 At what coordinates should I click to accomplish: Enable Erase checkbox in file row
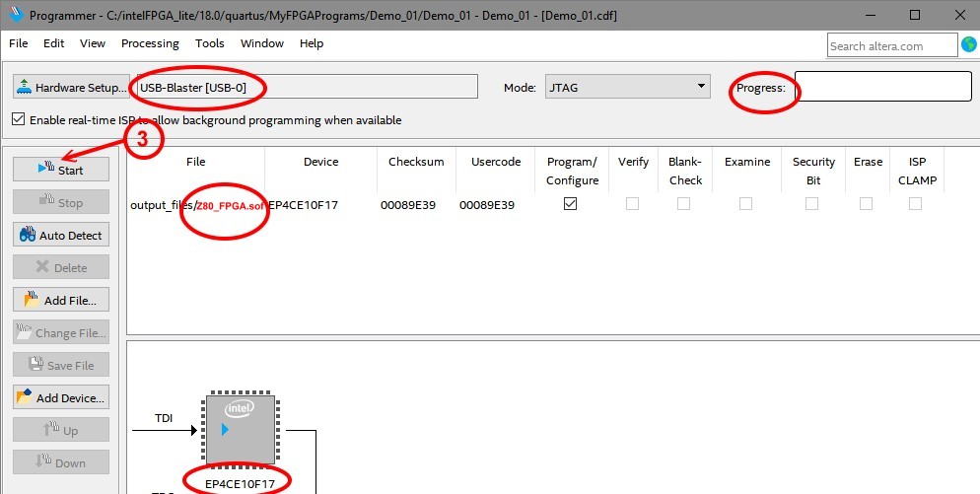(867, 204)
